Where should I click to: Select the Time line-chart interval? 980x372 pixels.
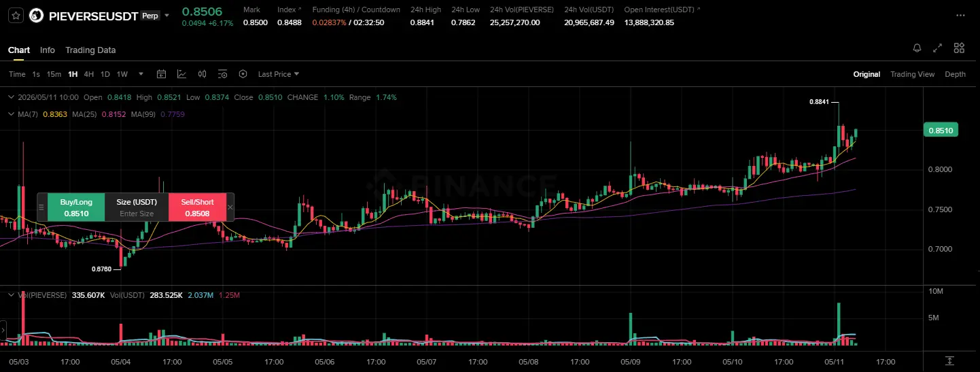click(17, 74)
